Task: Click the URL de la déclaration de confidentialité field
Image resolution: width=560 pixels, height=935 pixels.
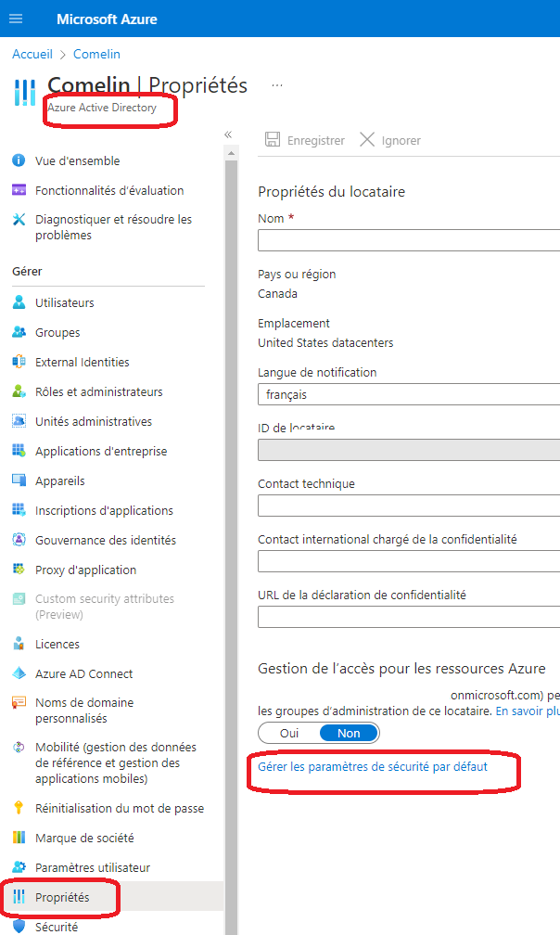Action: pyautogui.click(x=409, y=617)
